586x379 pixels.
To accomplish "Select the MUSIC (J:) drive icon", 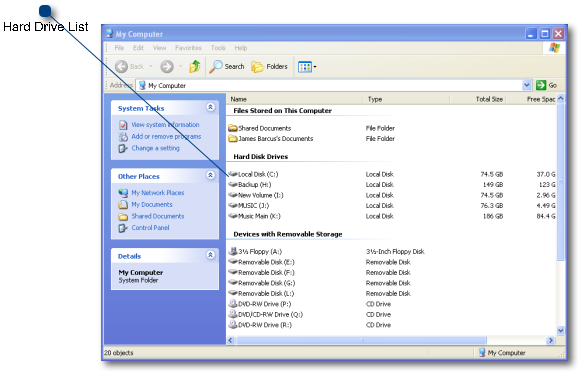I will coord(233,205).
